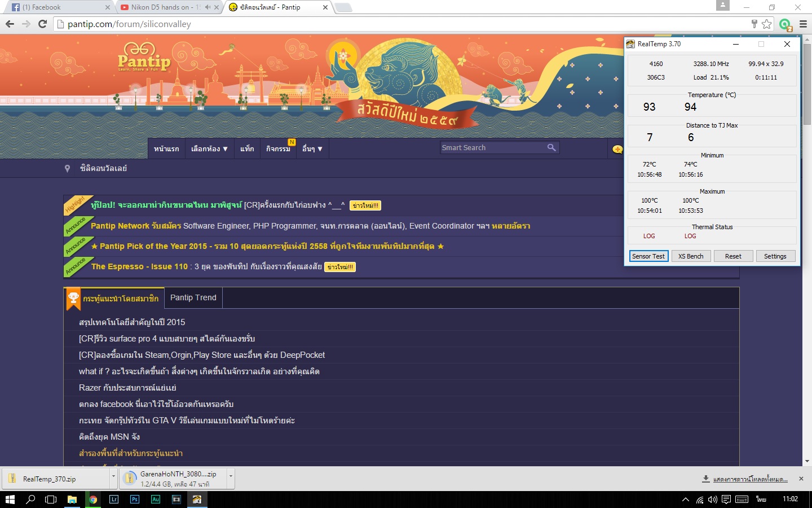
Task: Expand the เลือกห้อง dropdown menu
Action: pos(209,149)
